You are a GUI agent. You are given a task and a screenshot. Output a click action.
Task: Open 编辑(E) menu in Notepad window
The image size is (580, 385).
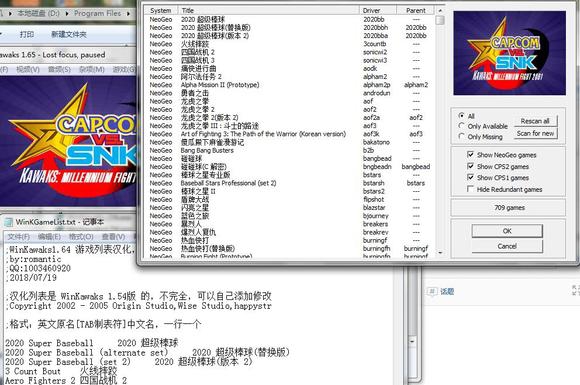click(x=49, y=236)
